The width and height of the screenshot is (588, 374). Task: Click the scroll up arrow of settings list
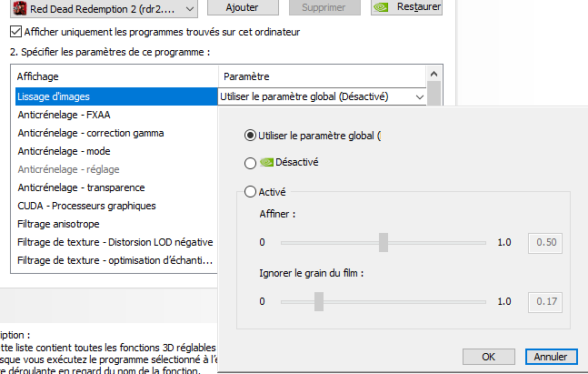pyautogui.click(x=434, y=74)
